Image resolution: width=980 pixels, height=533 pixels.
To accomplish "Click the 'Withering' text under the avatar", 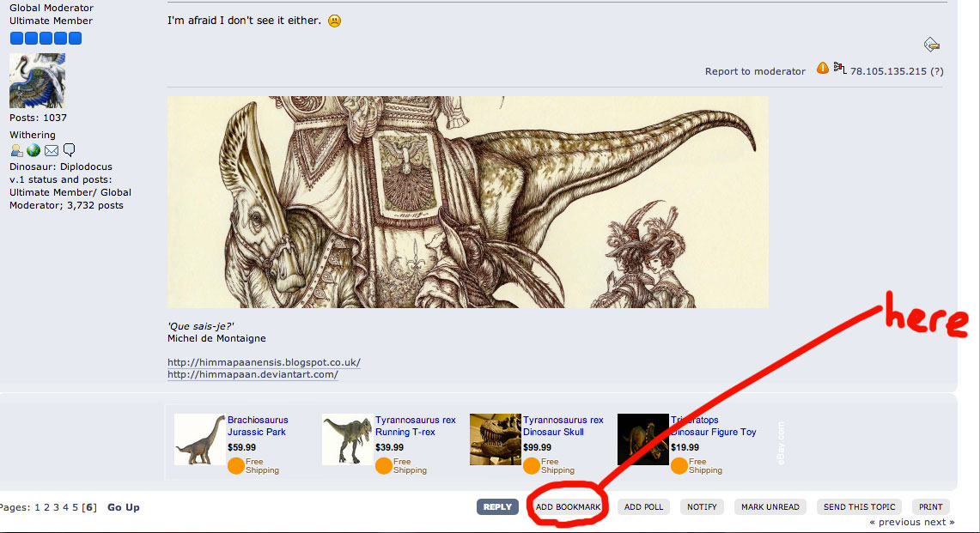I will [x=33, y=135].
